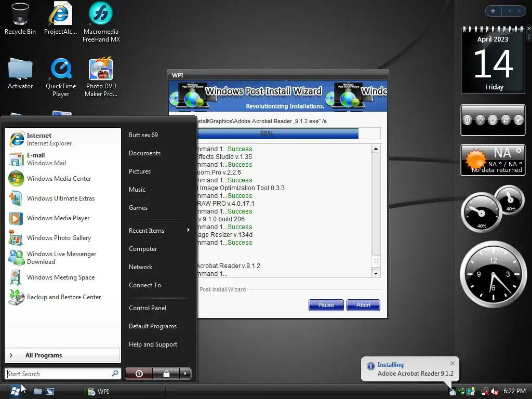
Task: Click the taskbar clock 6:22 PM
Action: point(514,391)
